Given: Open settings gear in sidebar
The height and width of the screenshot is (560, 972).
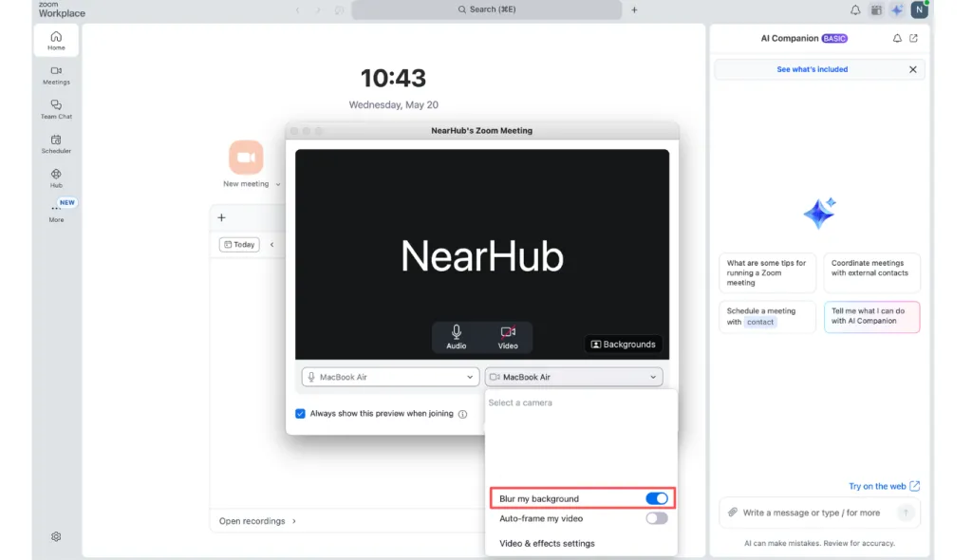Looking at the screenshot, I should pyautogui.click(x=56, y=536).
